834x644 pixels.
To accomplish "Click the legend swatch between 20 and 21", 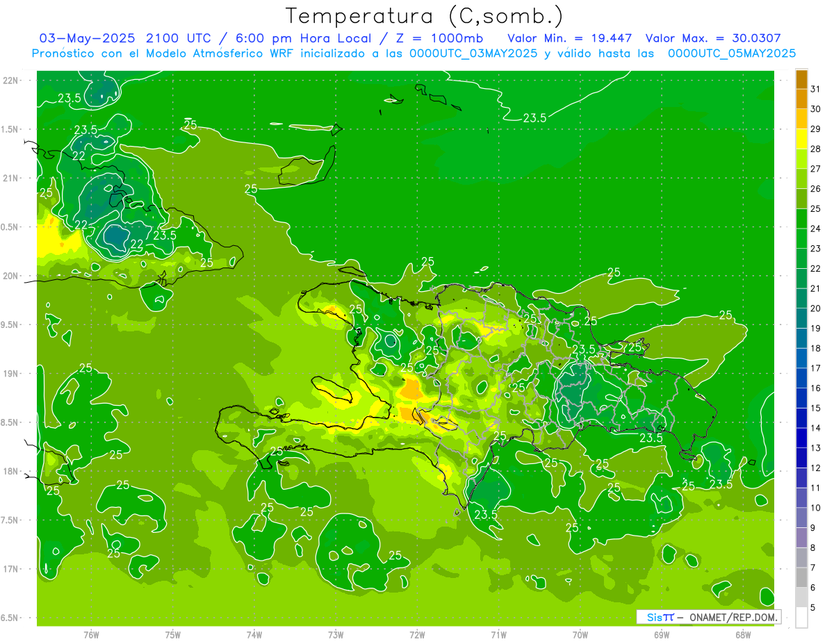I will point(801,299).
